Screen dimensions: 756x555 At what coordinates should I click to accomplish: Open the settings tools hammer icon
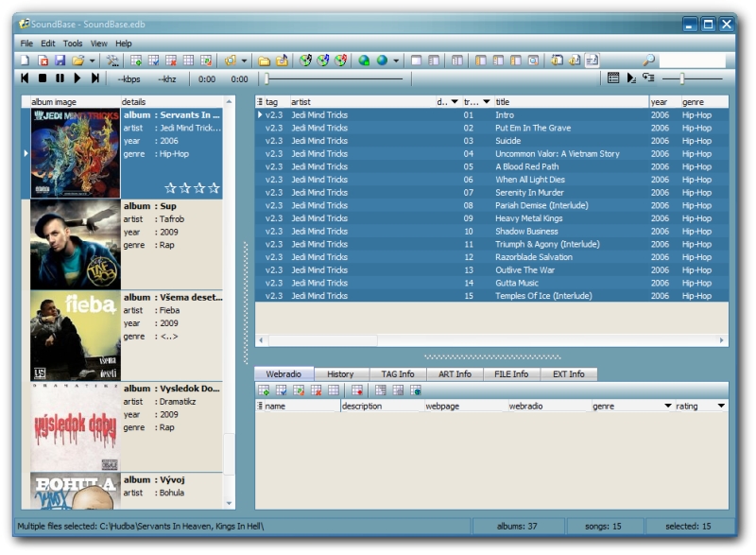112,61
